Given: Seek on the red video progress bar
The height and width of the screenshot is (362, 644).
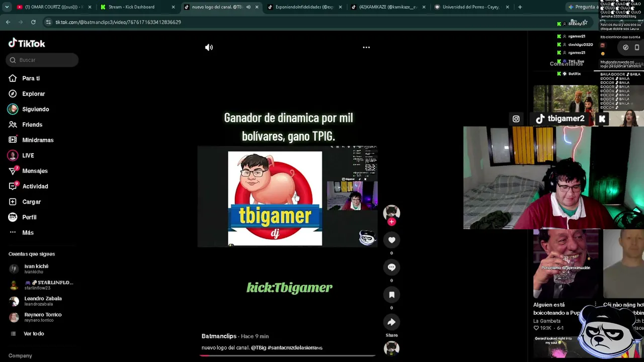Looking at the screenshot, I should tap(287, 355).
